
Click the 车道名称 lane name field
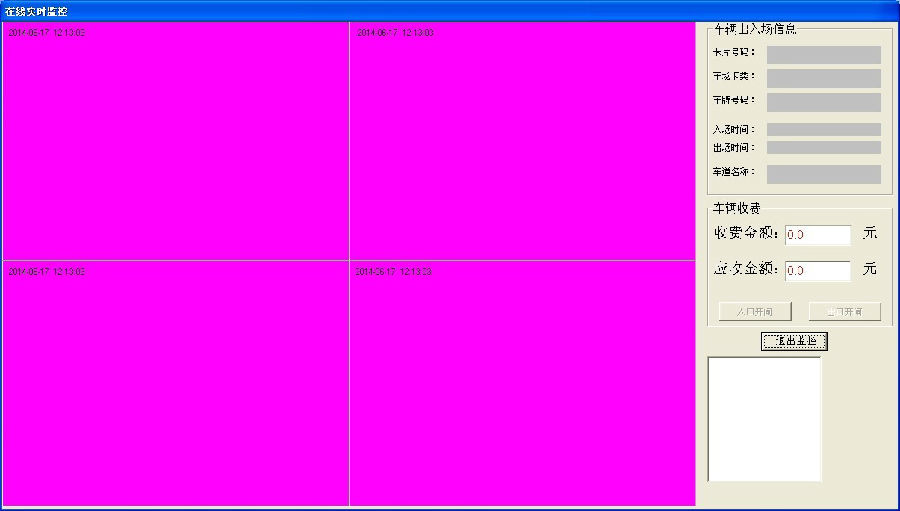coord(823,173)
